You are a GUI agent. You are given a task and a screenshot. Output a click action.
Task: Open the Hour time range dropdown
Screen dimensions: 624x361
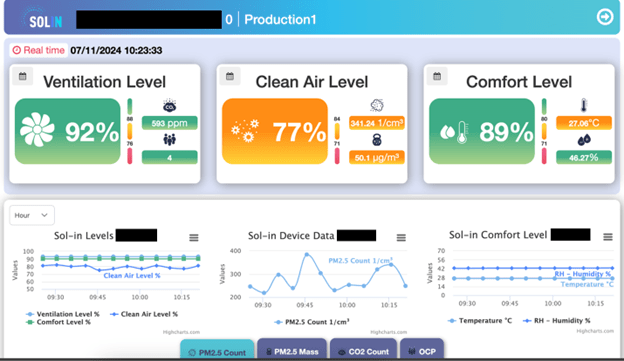click(32, 215)
